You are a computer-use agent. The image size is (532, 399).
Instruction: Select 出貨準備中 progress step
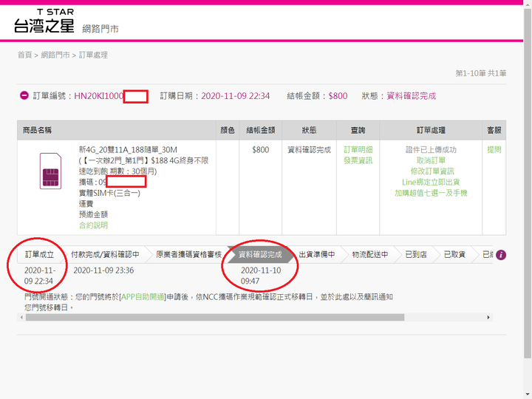click(317, 254)
